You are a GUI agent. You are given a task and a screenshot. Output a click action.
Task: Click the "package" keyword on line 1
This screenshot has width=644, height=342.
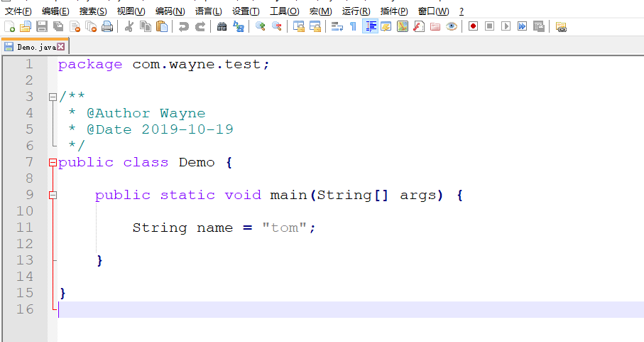click(90, 65)
